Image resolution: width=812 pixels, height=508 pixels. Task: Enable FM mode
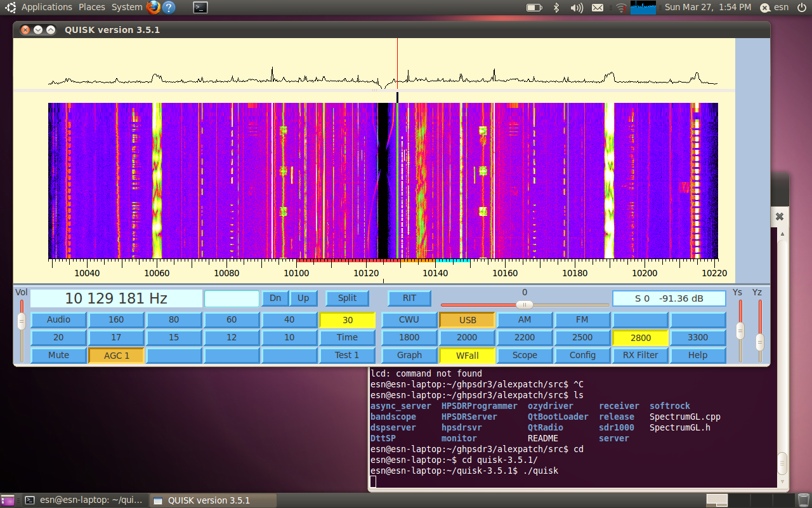[582, 319]
